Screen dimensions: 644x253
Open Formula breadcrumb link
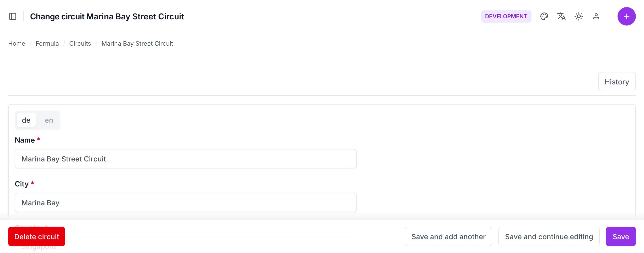(x=47, y=44)
